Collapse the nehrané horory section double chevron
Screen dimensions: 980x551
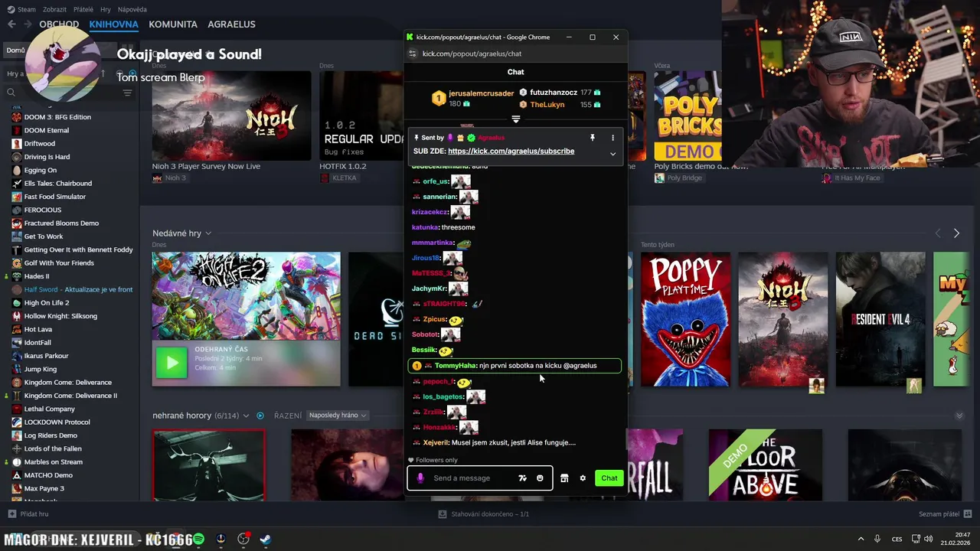click(959, 416)
